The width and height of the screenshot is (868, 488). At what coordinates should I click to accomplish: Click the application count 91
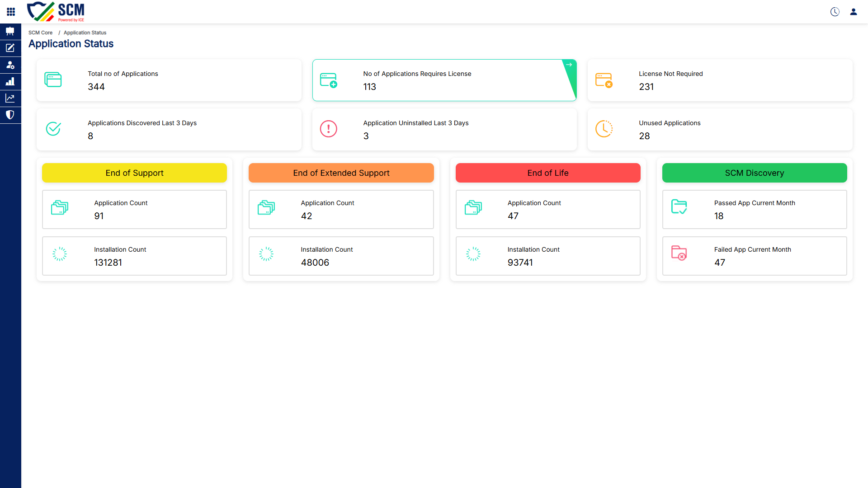point(99,216)
